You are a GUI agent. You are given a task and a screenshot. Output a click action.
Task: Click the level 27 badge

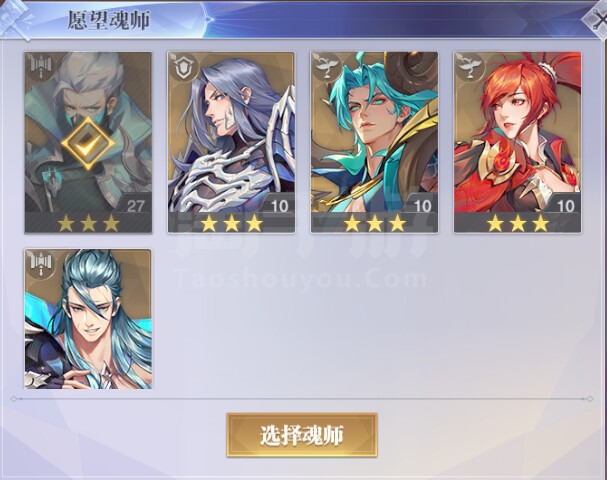(x=134, y=205)
